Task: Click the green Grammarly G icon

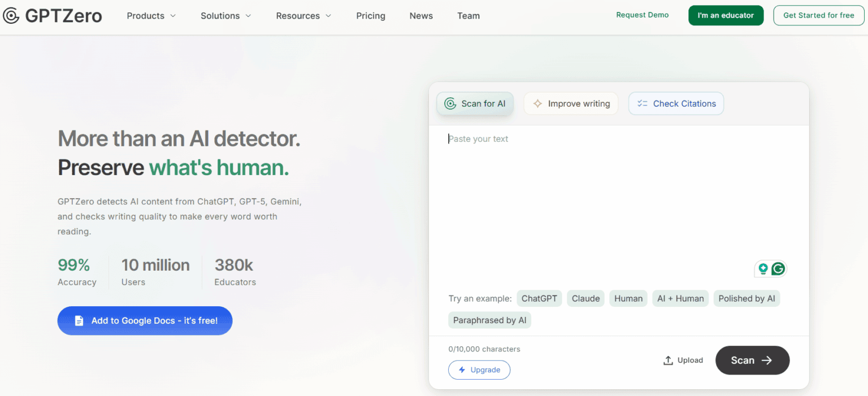Action: [778, 268]
